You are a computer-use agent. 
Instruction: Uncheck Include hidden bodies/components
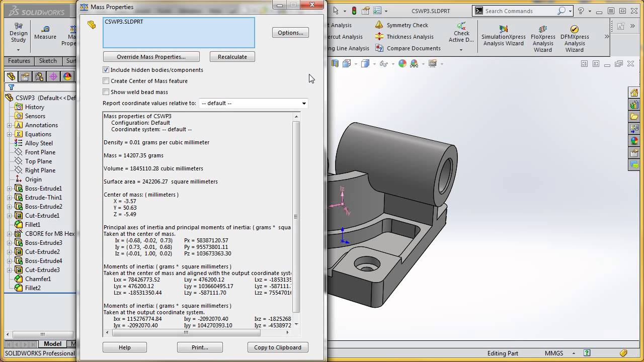tap(106, 70)
